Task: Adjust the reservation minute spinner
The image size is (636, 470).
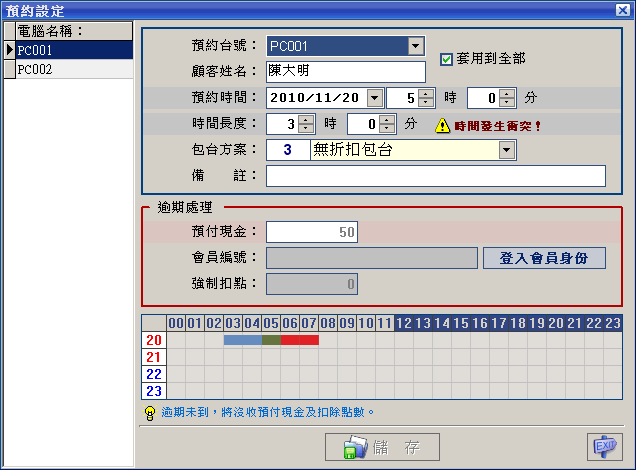Action: pos(507,98)
